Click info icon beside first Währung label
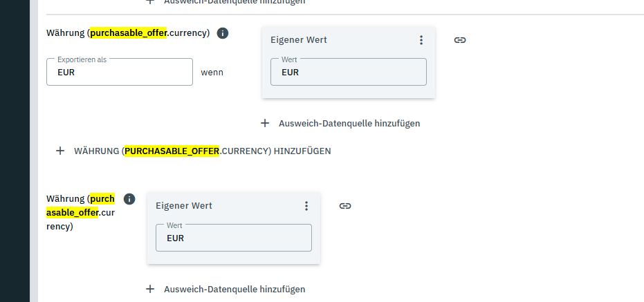This screenshot has height=302, width=644. point(223,33)
